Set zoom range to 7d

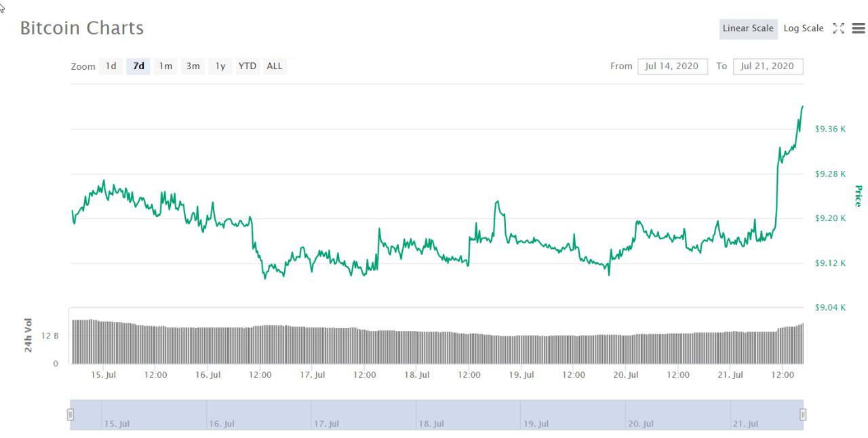tap(138, 66)
